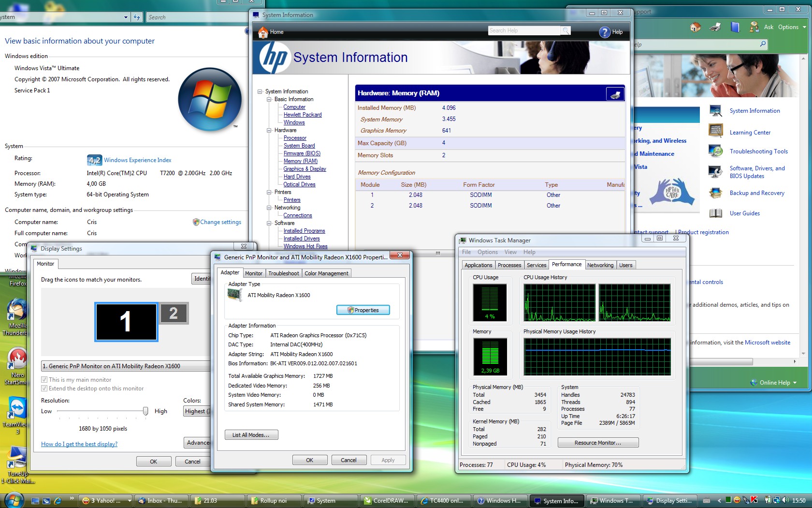Viewport: 812px width, 508px height.
Task: Click the TeamViewer 3 desktop icon
Action: (x=17, y=408)
